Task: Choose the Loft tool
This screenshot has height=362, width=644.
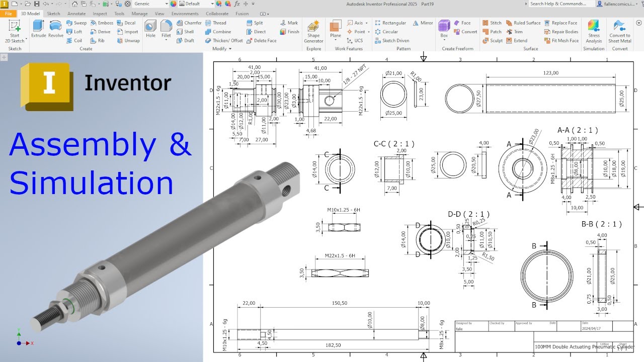Action: tap(74, 32)
